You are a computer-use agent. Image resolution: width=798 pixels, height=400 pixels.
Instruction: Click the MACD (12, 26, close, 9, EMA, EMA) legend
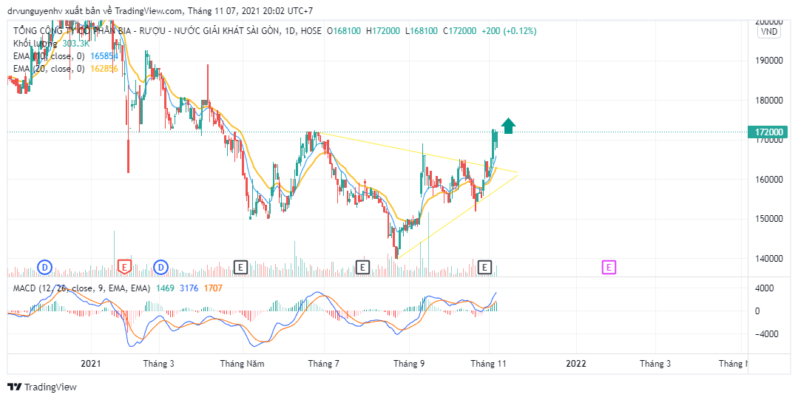[x=81, y=288]
